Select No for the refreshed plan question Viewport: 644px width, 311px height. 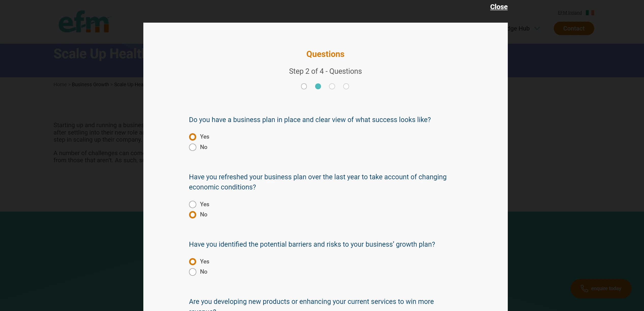192,215
